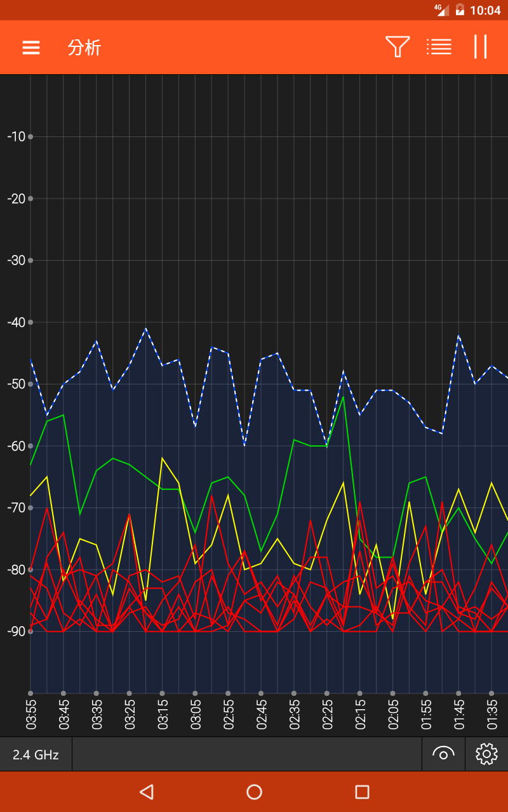This screenshot has height=812, width=508.
Task: Select the 01:45 time label
Action: [x=460, y=714]
